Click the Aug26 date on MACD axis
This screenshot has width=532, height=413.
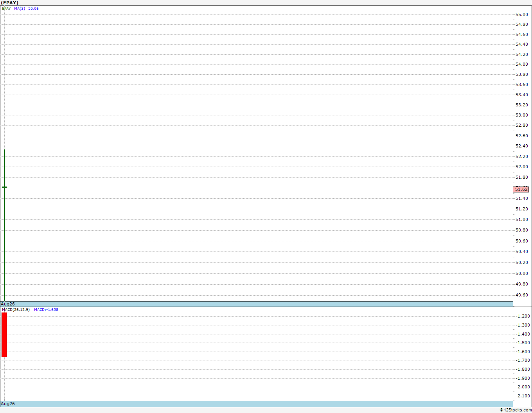(8, 404)
